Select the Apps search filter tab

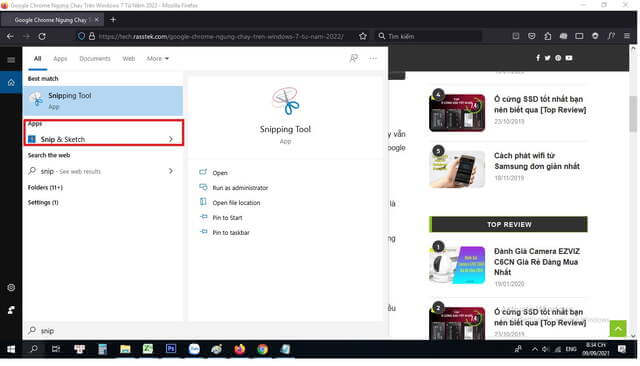(60, 59)
